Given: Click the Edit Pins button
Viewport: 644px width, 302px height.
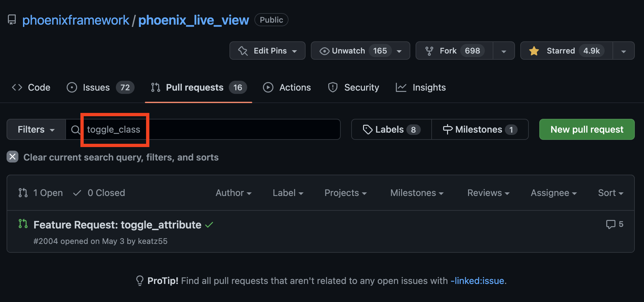Looking at the screenshot, I should coord(267,51).
